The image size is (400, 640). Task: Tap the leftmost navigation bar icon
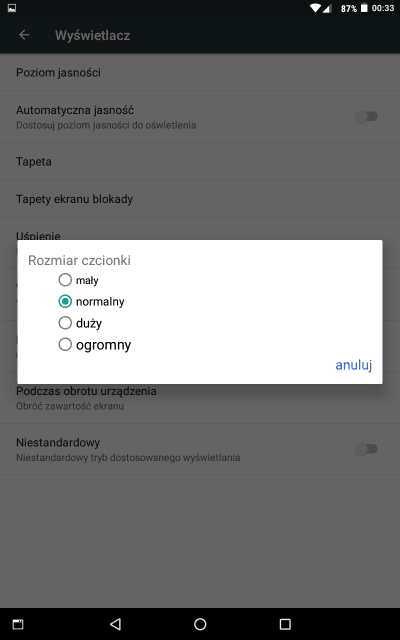[x=18, y=624]
